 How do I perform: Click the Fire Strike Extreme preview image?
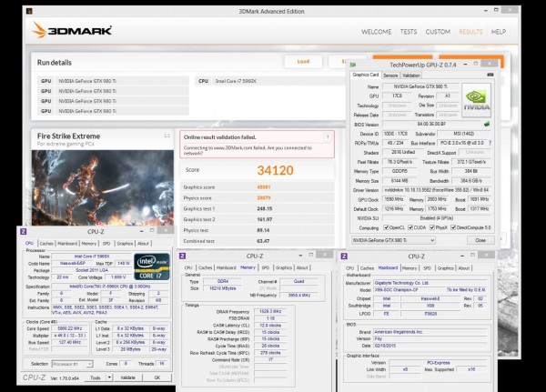tap(102, 187)
